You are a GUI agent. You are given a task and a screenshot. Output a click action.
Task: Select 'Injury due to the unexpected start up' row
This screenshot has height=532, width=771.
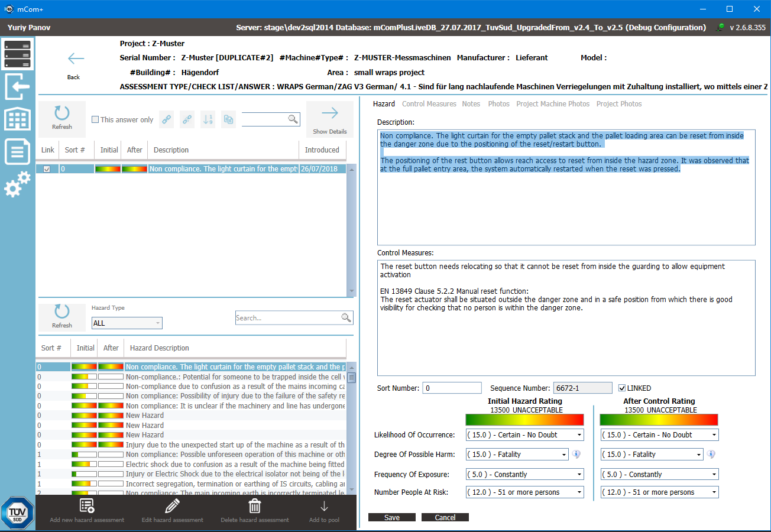tap(192, 445)
